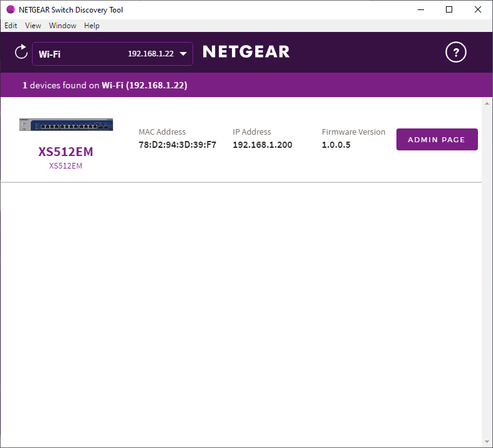Click the scrollbar down arrow

pyautogui.click(x=487, y=441)
